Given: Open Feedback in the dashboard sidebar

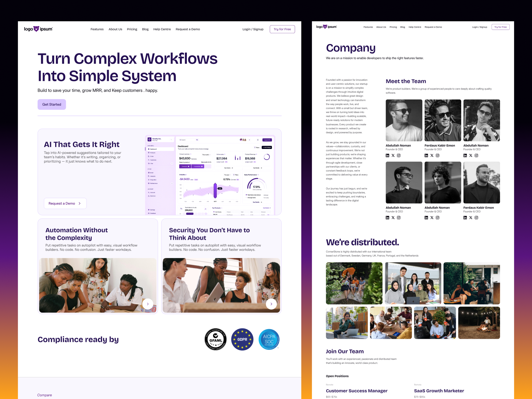Looking at the screenshot, I should 152,213.
